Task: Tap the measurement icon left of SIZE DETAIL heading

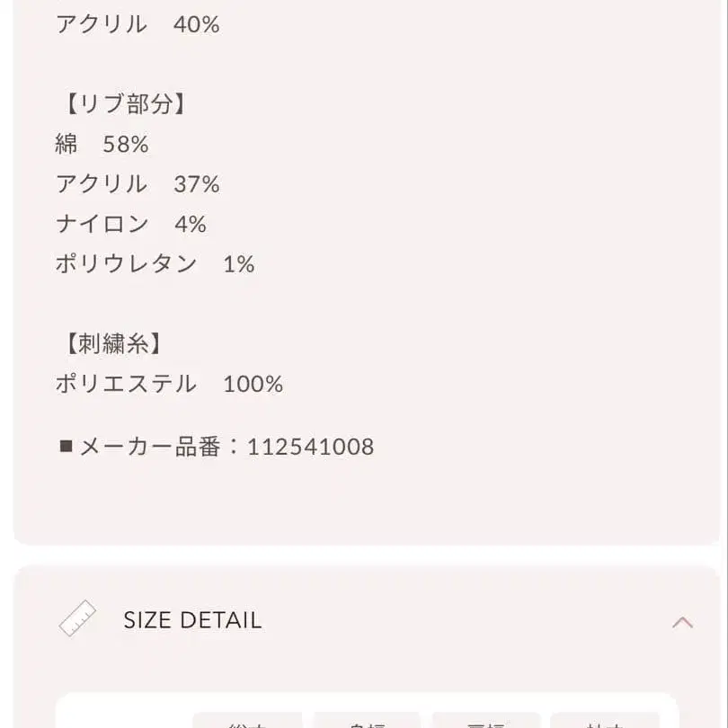Action: [x=76, y=617]
